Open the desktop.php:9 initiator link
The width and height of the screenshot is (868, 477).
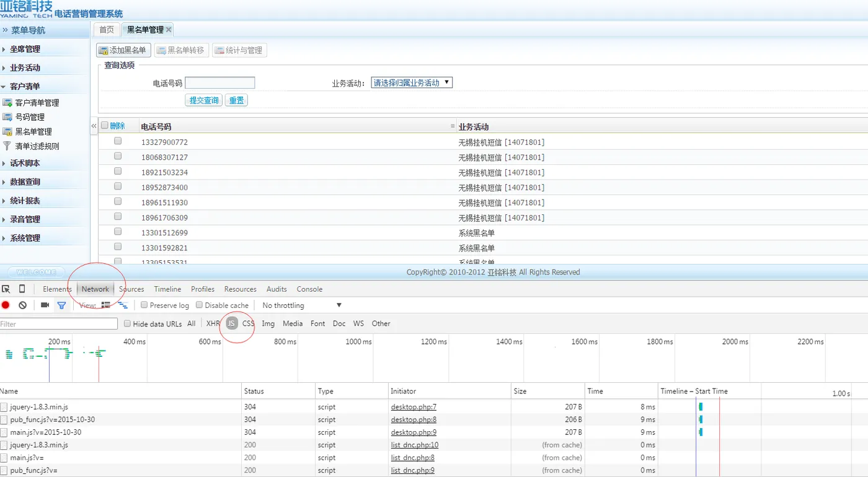click(414, 432)
